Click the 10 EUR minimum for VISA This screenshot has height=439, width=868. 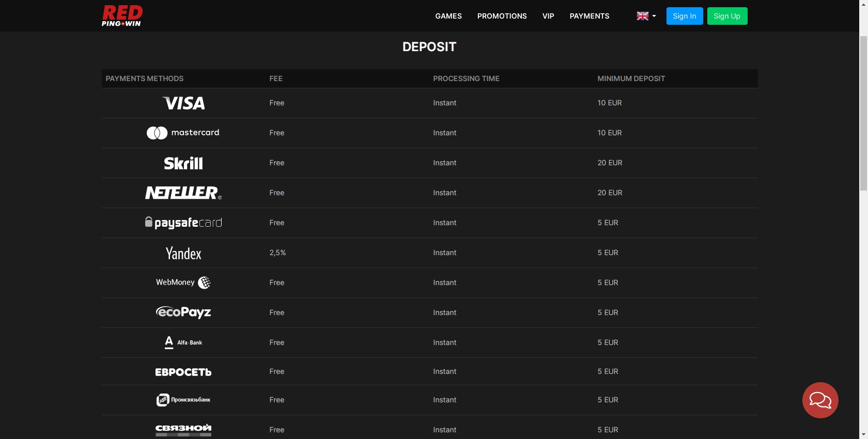pyautogui.click(x=610, y=103)
